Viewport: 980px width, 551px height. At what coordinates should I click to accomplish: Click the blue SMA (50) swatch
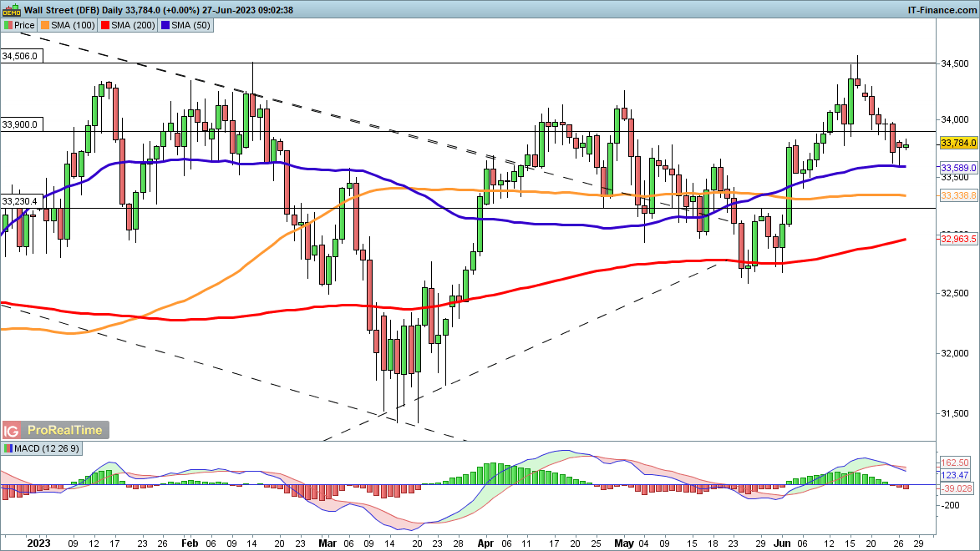coord(165,25)
